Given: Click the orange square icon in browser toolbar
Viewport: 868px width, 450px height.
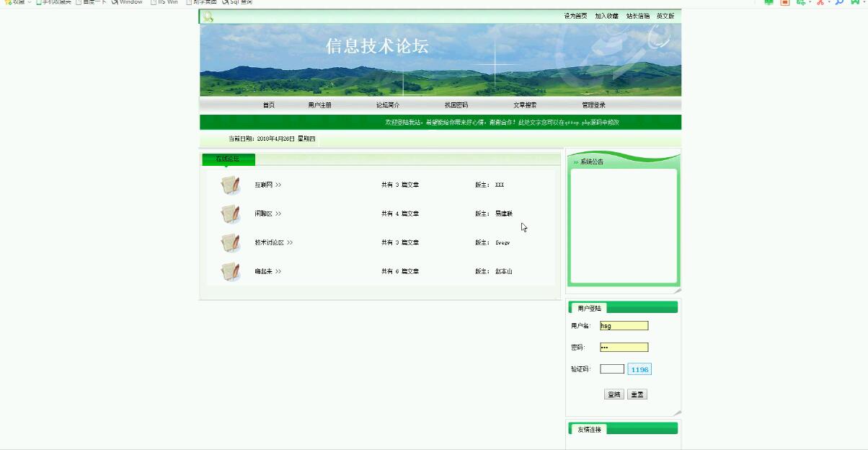Looking at the screenshot, I should coord(785,2).
